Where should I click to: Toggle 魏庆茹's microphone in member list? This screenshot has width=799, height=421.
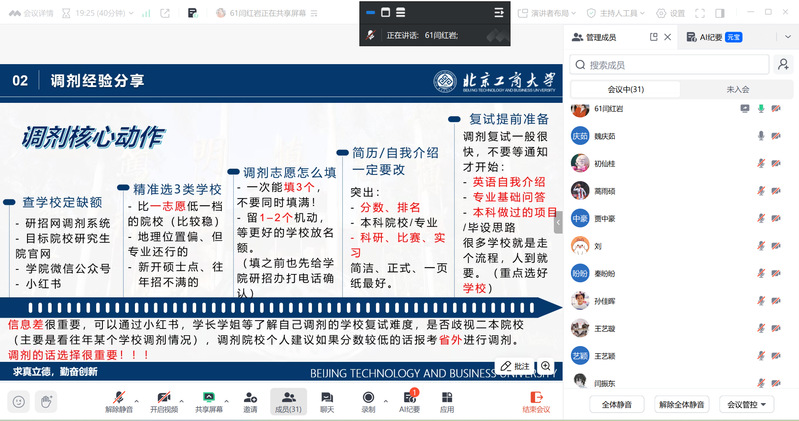coord(761,135)
